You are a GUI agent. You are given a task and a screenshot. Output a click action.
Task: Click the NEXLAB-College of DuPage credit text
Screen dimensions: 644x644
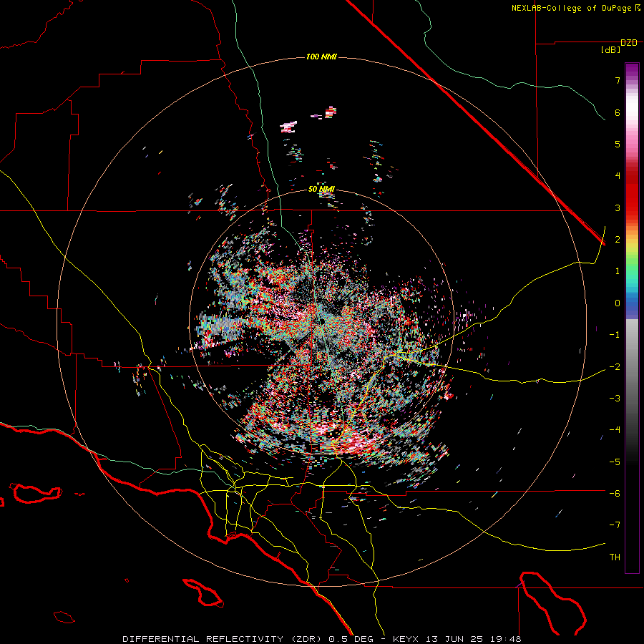571,8
